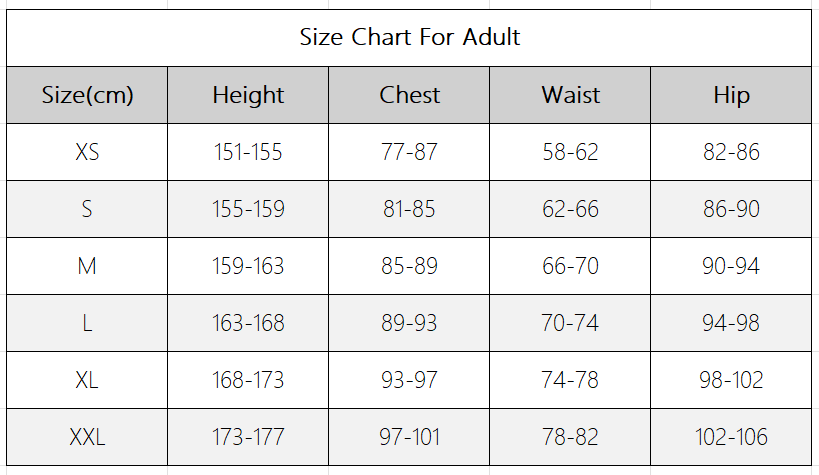Select the 97-101 chest cell
The height and width of the screenshot is (475, 819).
pos(409,437)
